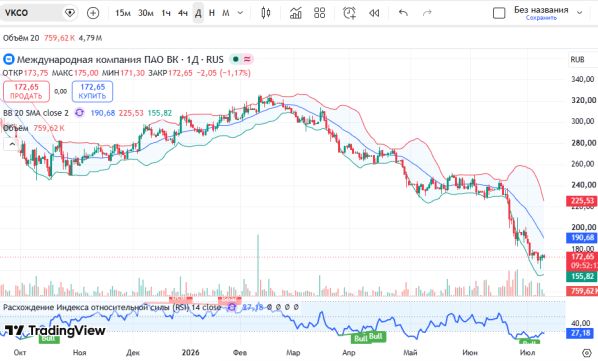Click the 155,82 lower band price label
598x361 pixels.
tap(582, 276)
